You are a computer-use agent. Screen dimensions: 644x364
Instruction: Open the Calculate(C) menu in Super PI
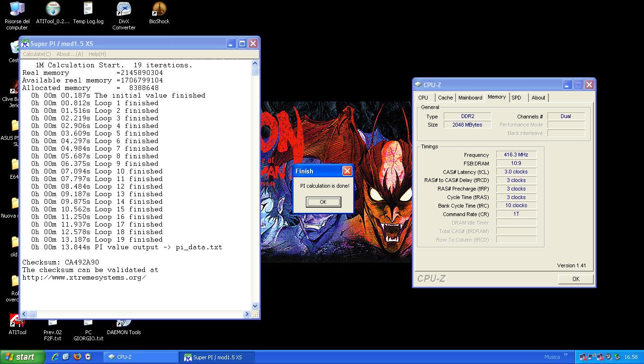pos(37,54)
